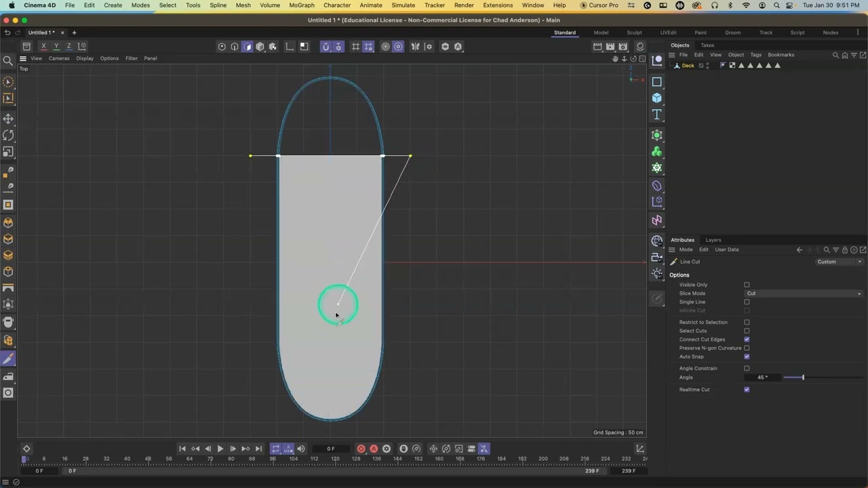The image size is (868, 488).
Task: Click the red Record Active Objects button
Action: coord(361,449)
